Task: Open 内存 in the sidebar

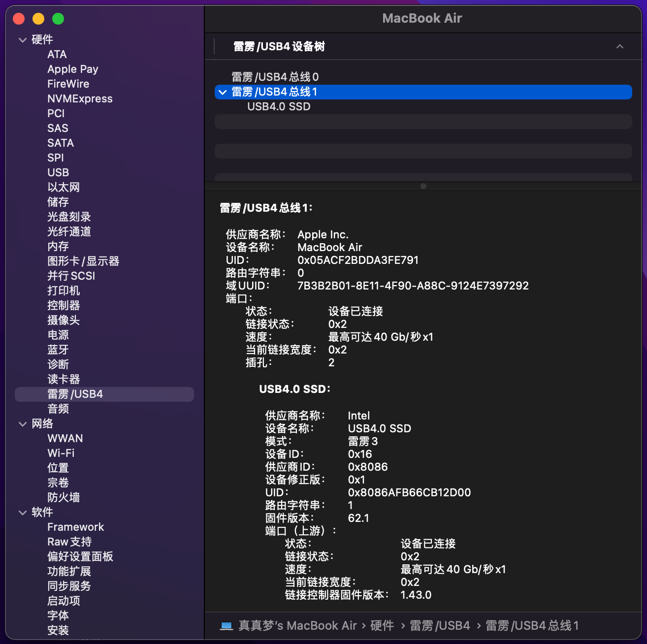Action: [58, 247]
